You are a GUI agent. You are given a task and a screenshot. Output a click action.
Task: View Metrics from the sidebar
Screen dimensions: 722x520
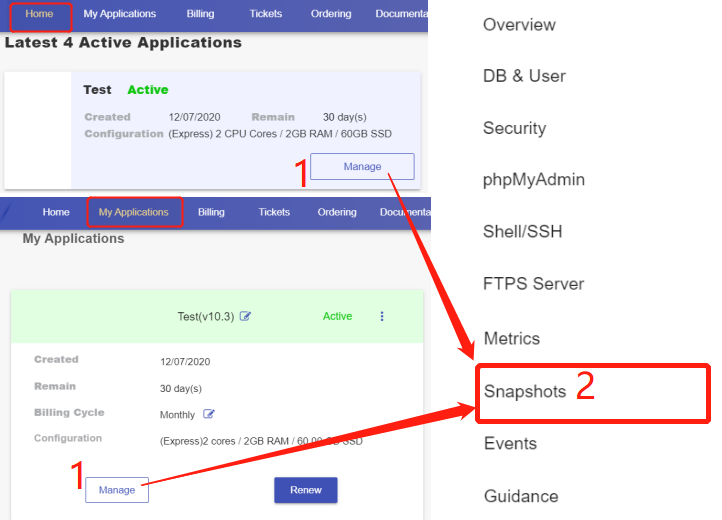(x=511, y=338)
